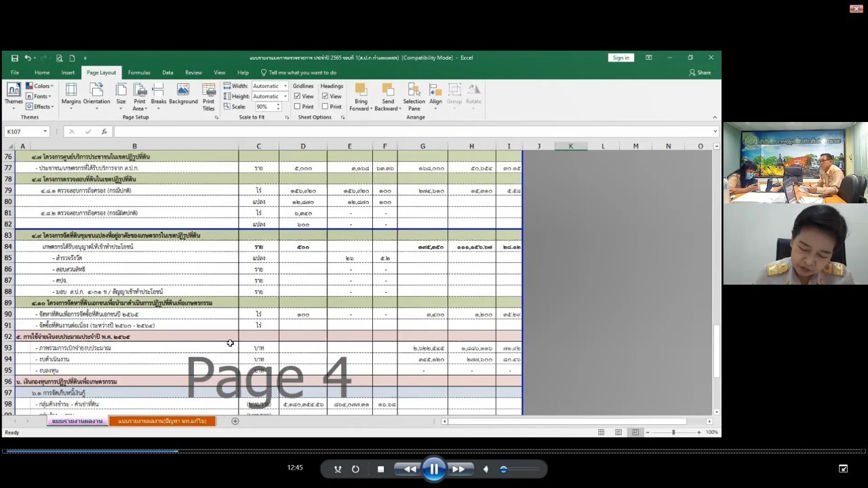Switch to Page Break Preview in status bar
This screenshot has width=868, height=488.
[635, 432]
